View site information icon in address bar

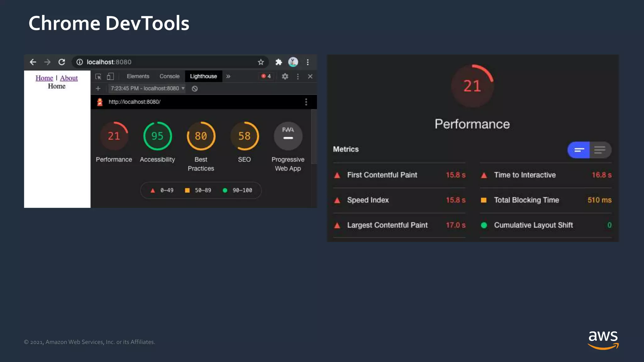(x=80, y=62)
